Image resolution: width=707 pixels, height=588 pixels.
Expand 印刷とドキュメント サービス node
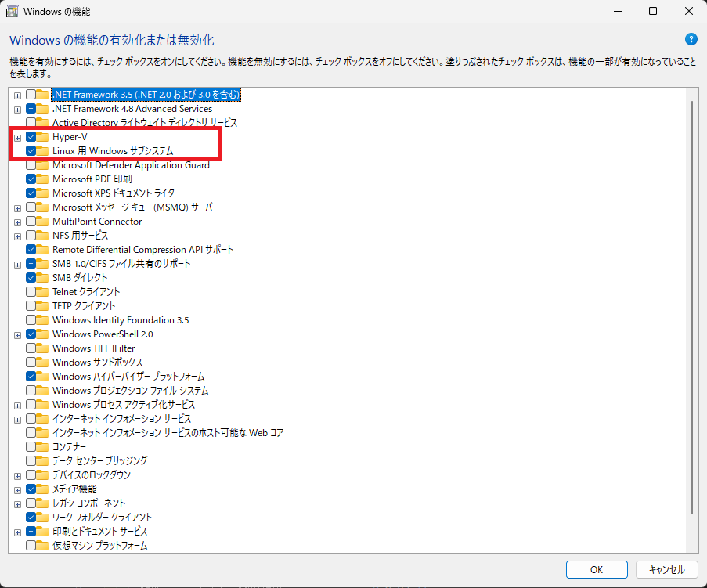(x=17, y=532)
